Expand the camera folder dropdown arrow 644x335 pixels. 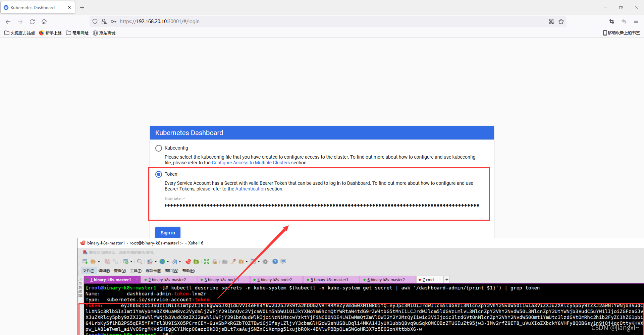(247, 262)
